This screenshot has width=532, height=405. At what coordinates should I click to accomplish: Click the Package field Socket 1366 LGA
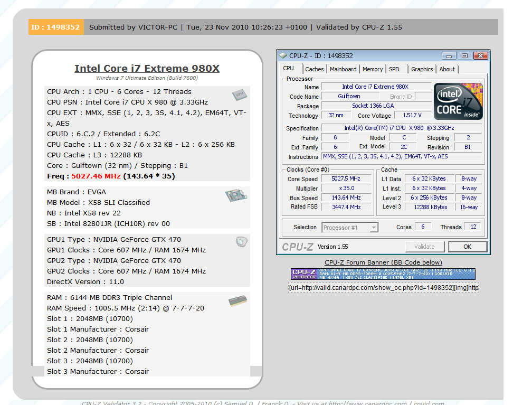click(x=376, y=106)
